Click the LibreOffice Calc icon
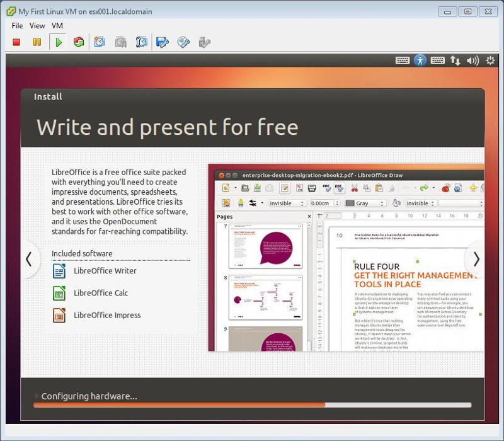 coord(59,293)
